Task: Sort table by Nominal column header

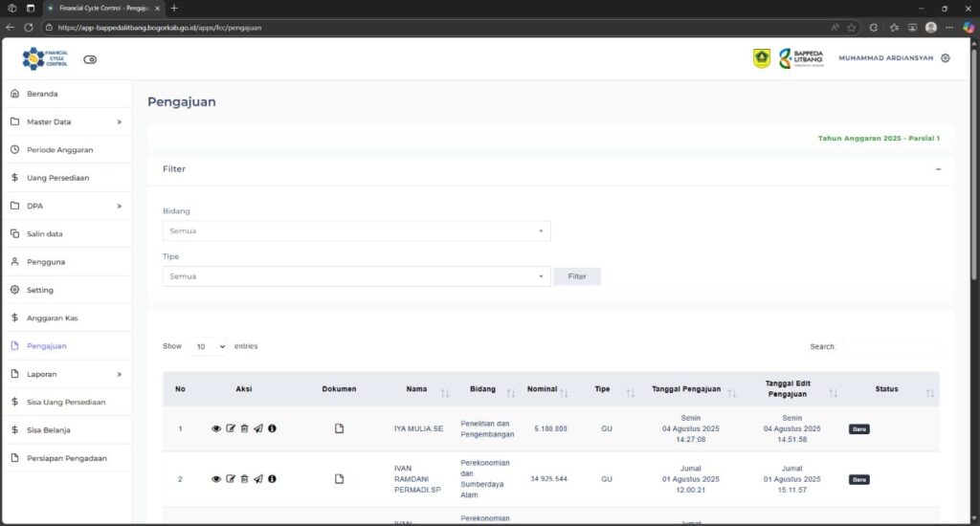Action: tap(547, 389)
